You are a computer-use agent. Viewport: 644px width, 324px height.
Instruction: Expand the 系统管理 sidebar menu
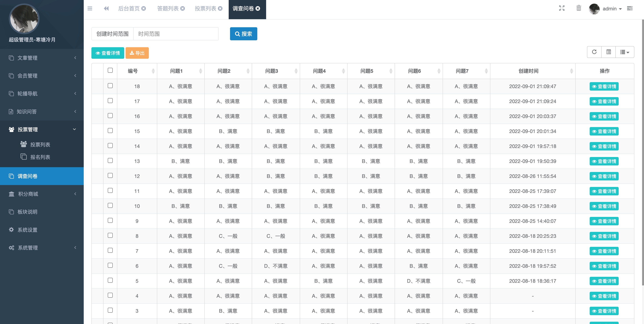coord(42,248)
